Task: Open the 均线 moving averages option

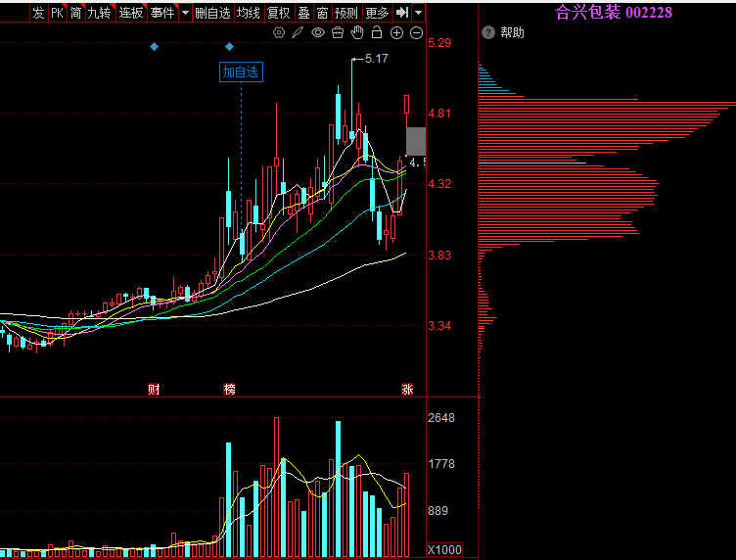Action: (249, 13)
